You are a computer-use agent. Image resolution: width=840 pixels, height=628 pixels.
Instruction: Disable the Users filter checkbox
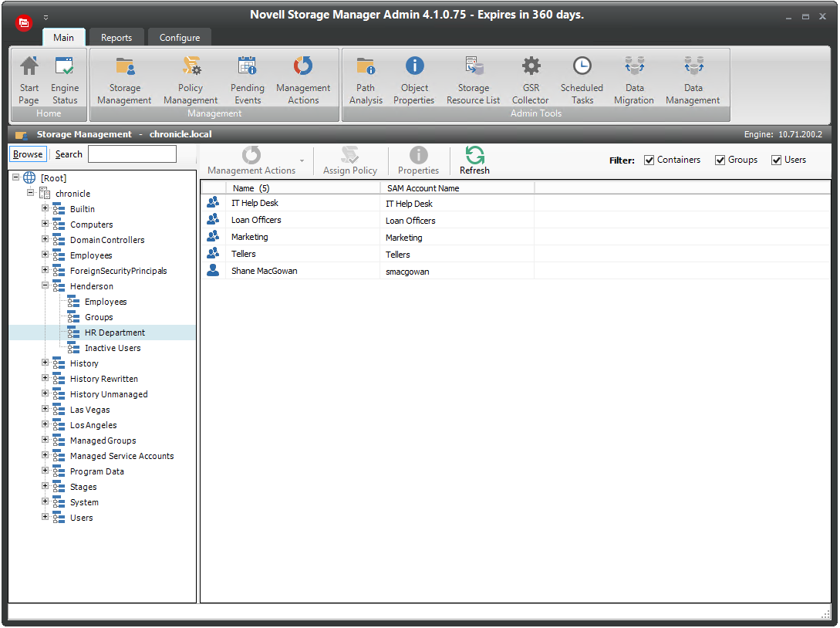(777, 160)
